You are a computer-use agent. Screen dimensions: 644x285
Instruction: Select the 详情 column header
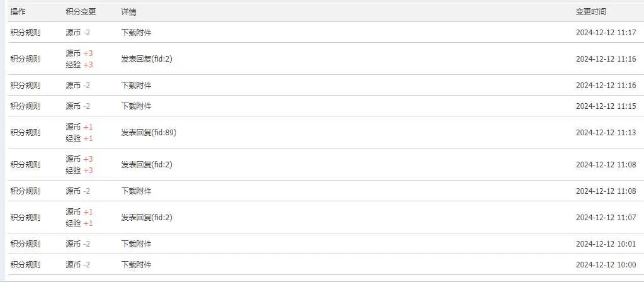128,12
